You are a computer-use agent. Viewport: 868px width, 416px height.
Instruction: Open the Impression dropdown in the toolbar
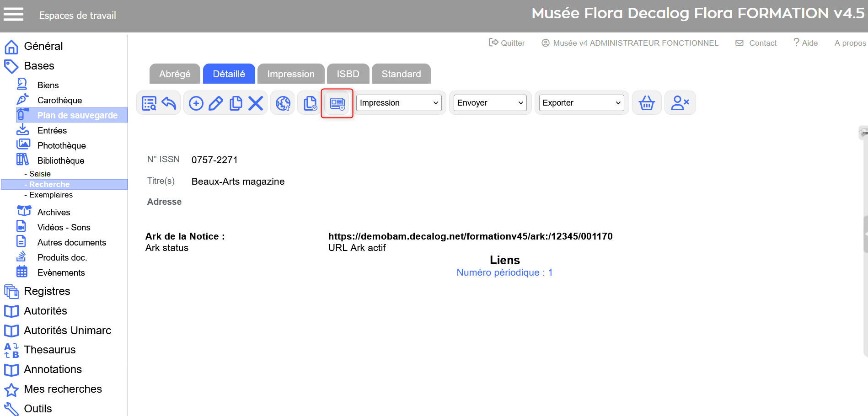pos(399,103)
